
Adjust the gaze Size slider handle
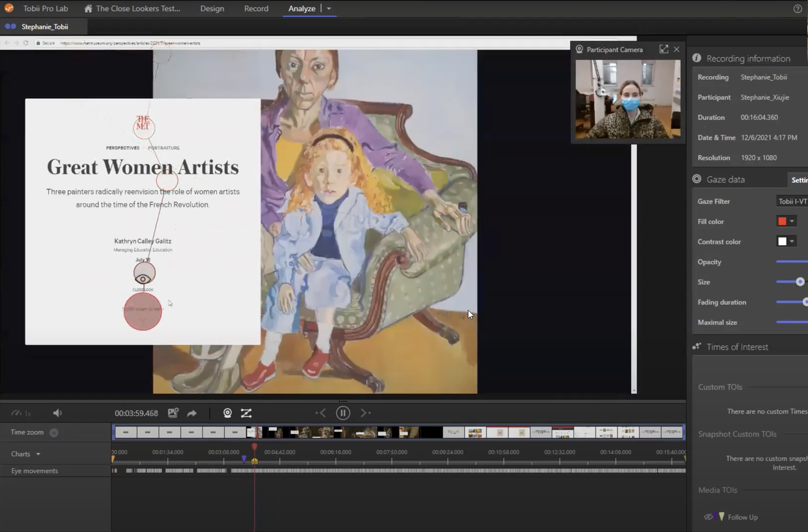pos(800,282)
